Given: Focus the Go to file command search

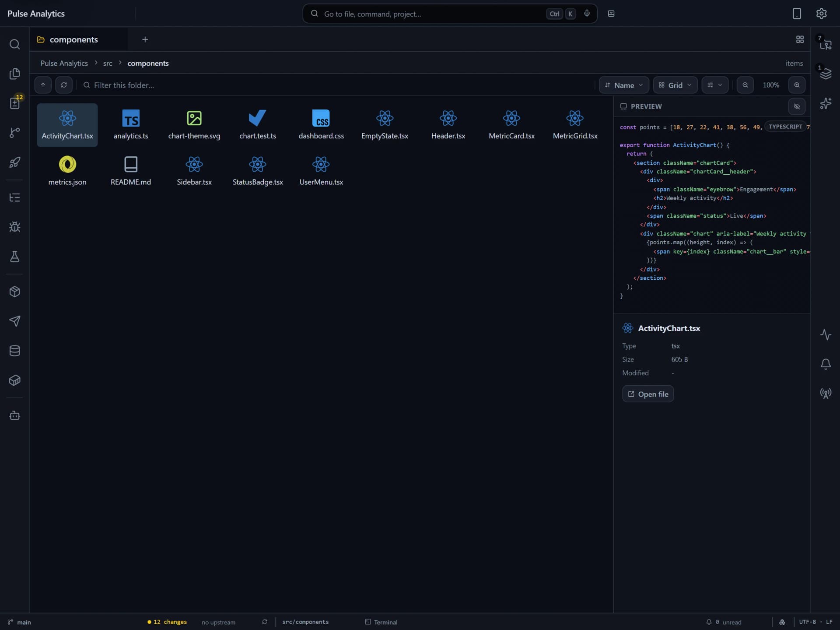Looking at the screenshot, I should [x=450, y=14].
